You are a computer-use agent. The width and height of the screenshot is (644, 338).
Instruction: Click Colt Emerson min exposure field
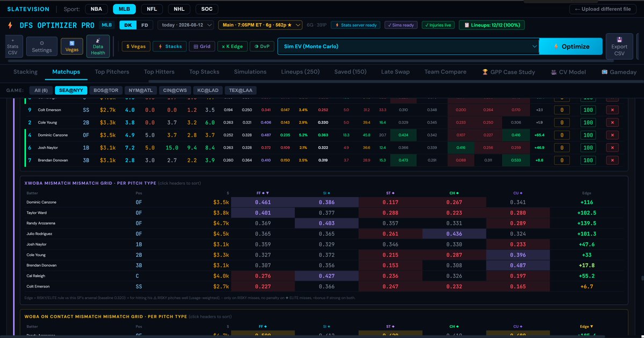tap(562, 110)
